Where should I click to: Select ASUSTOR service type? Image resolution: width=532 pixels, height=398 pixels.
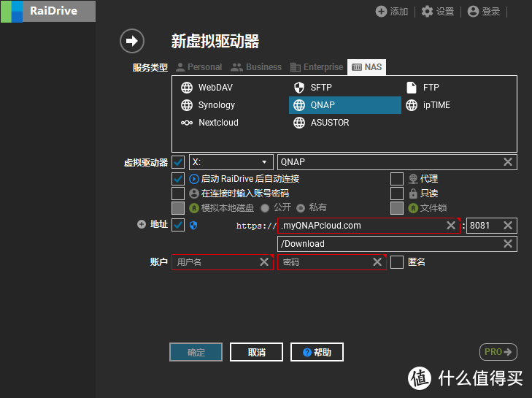(321, 123)
